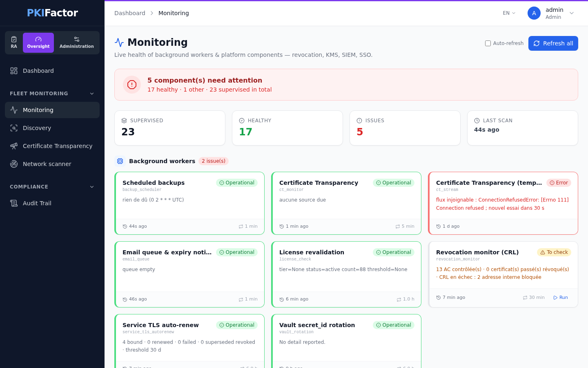
Task: Click the PKIFactor logo
Action: coord(52,13)
